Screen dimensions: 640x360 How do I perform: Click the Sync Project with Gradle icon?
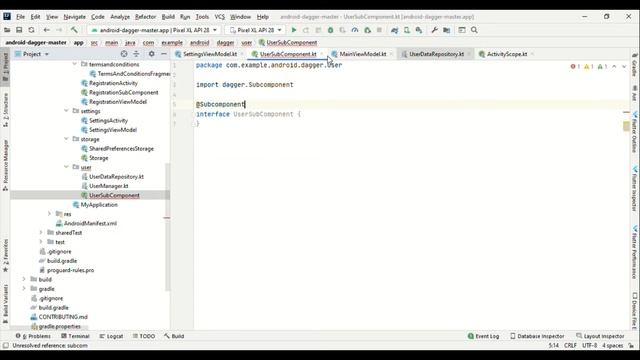point(394,30)
